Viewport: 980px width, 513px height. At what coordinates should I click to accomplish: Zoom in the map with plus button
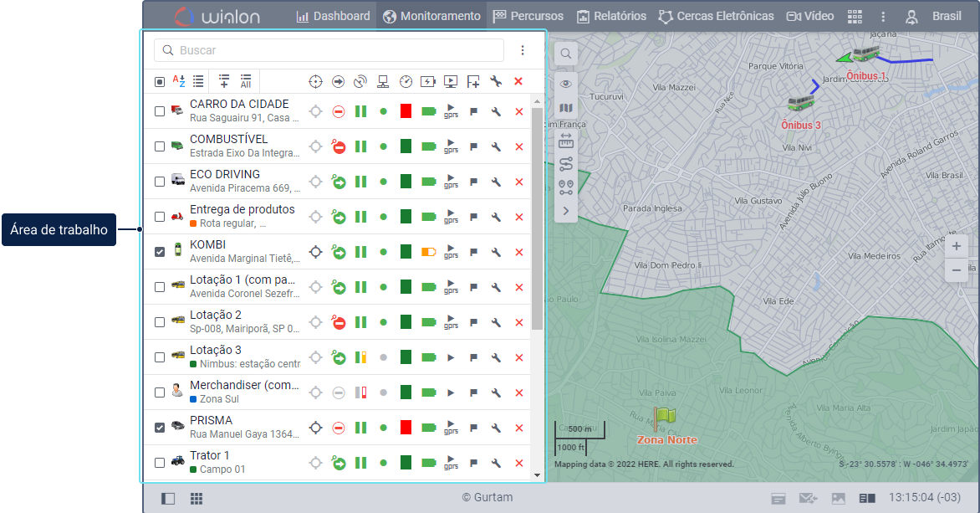pos(957,247)
